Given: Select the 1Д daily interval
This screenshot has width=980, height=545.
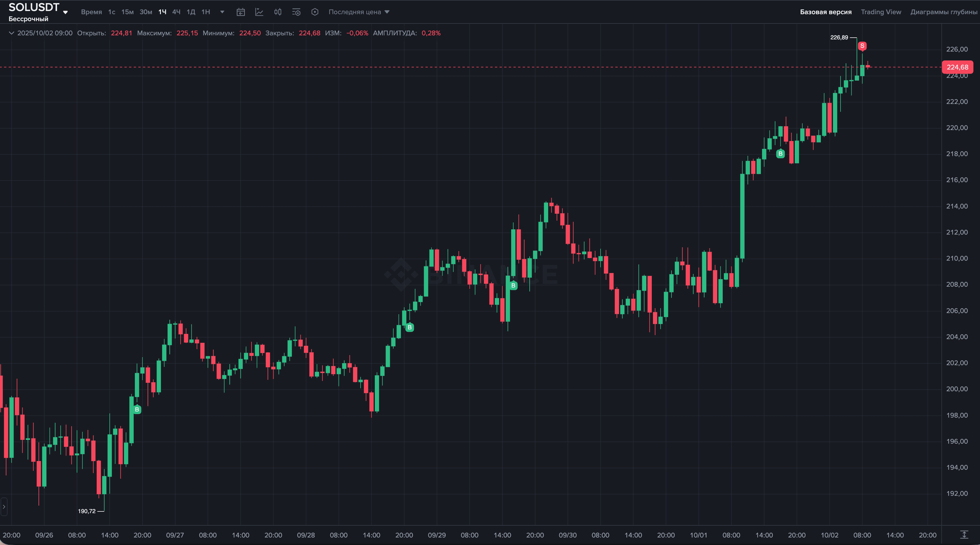Looking at the screenshot, I should [x=191, y=12].
